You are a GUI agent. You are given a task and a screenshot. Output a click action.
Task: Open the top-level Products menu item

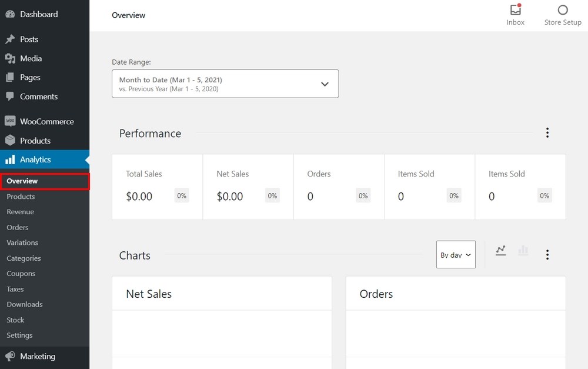tap(45, 141)
